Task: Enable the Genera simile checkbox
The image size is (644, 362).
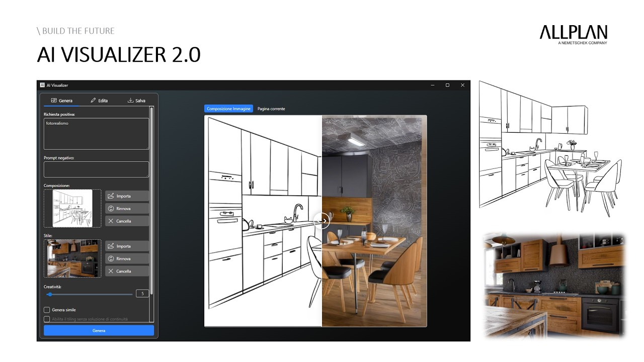Action: (x=47, y=310)
